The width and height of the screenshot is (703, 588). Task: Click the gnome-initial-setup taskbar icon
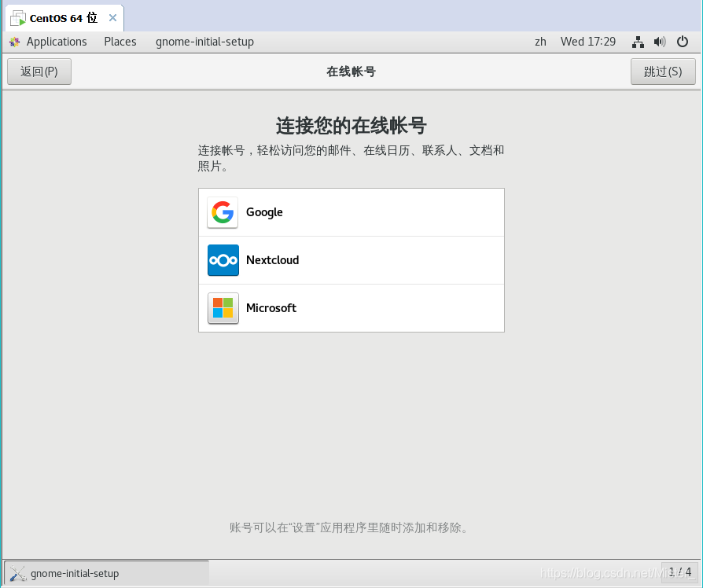point(17,573)
